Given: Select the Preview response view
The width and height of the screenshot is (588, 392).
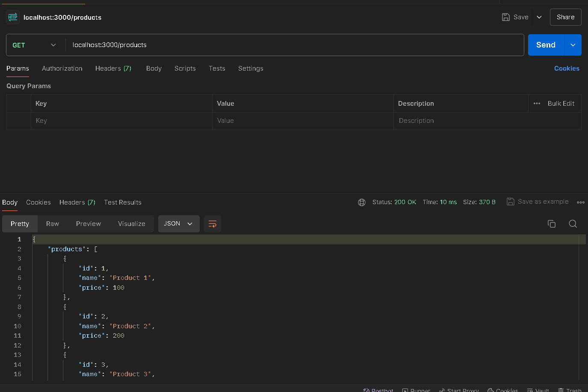Looking at the screenshot, I should click(89, 224).
